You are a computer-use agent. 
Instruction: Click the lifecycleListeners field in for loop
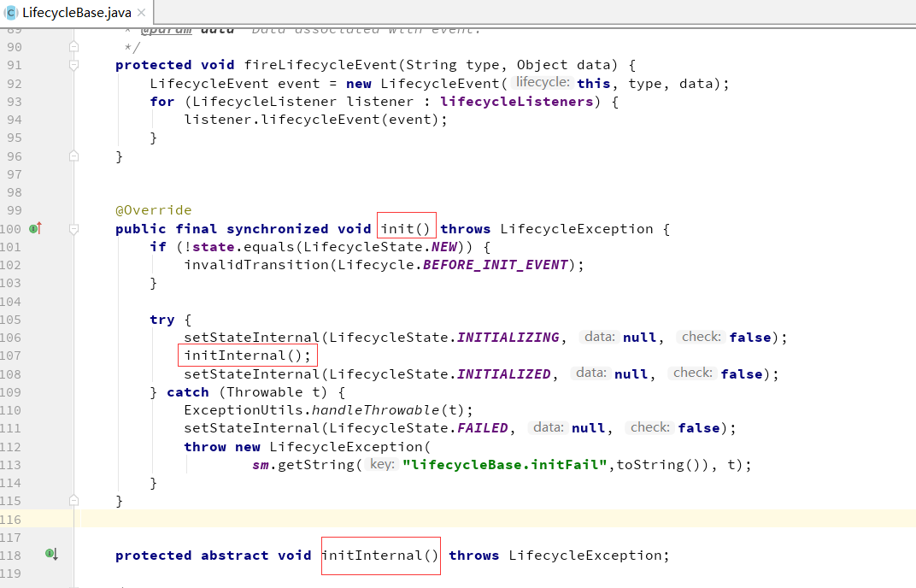pyautogui.click(x=517, y=102)
